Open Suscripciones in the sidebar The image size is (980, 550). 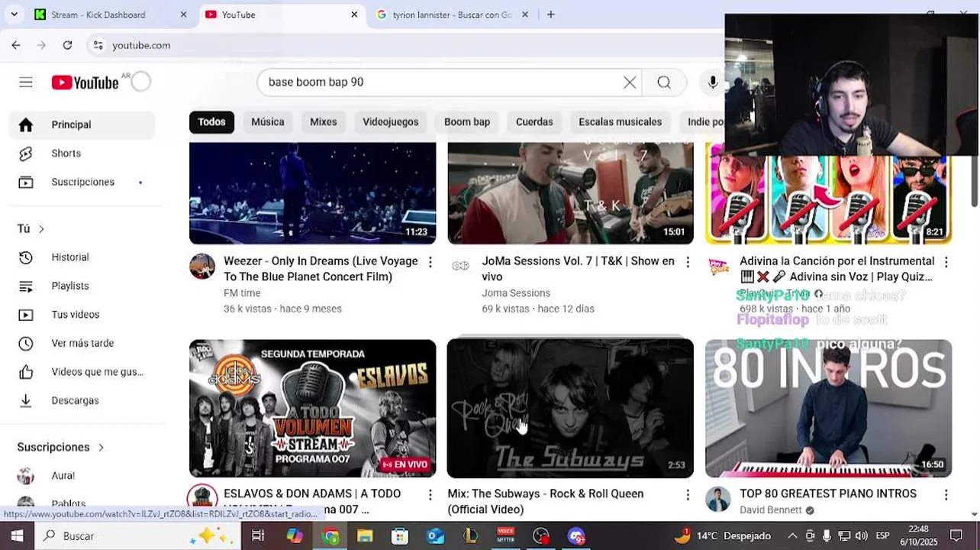click(x=82, y=182)
